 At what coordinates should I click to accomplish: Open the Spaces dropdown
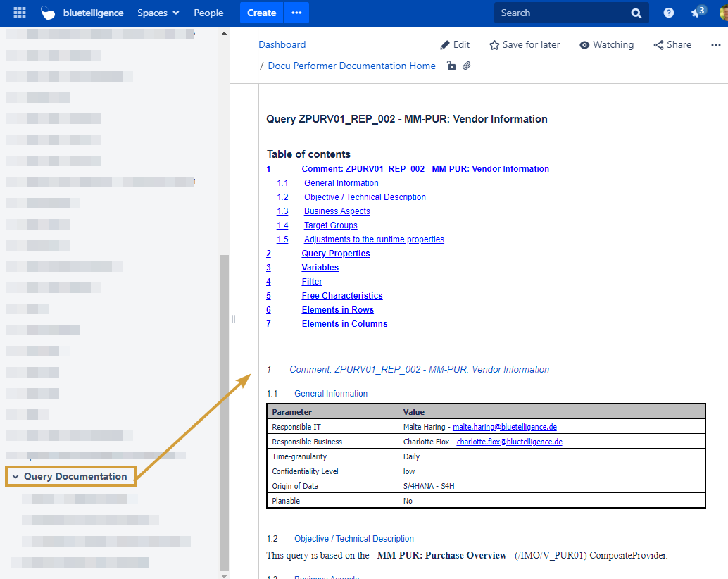(x=158, y=13)
